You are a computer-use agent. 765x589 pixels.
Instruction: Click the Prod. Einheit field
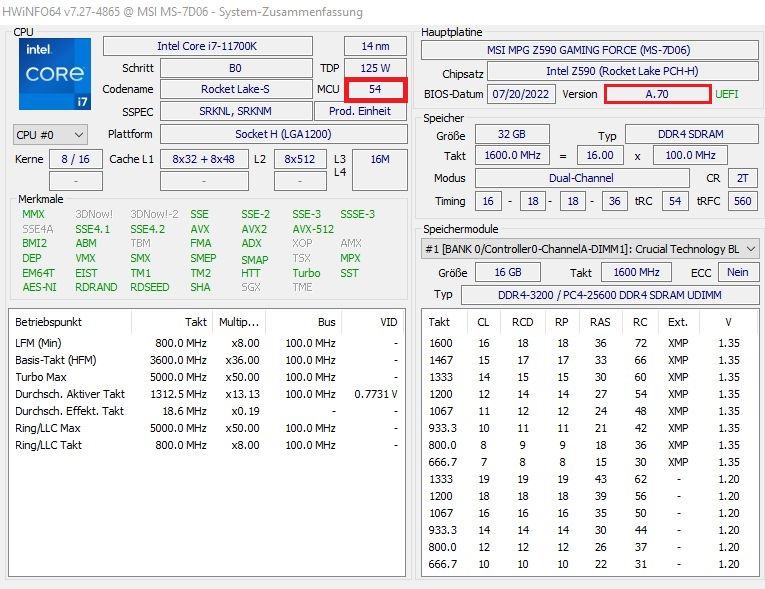point(360,111)
